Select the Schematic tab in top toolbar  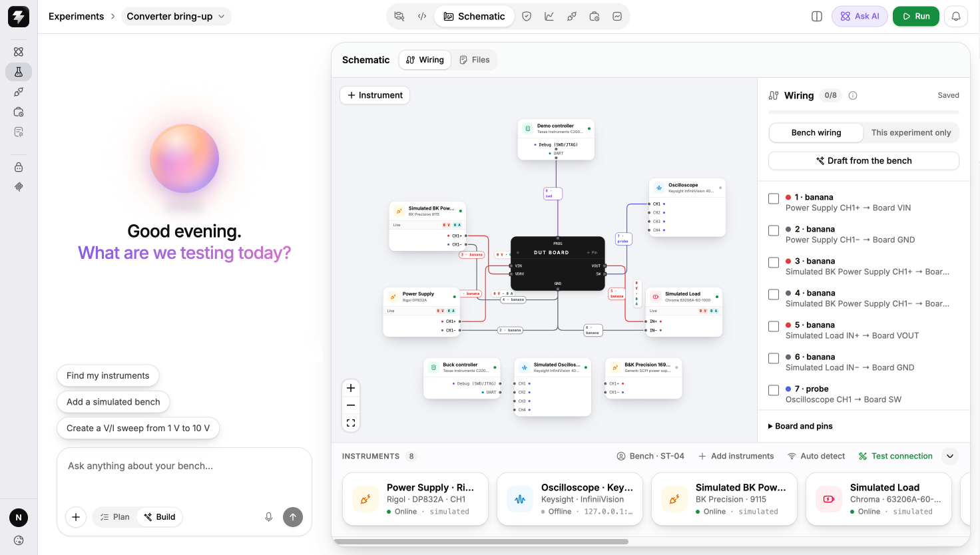coord(475,17)
